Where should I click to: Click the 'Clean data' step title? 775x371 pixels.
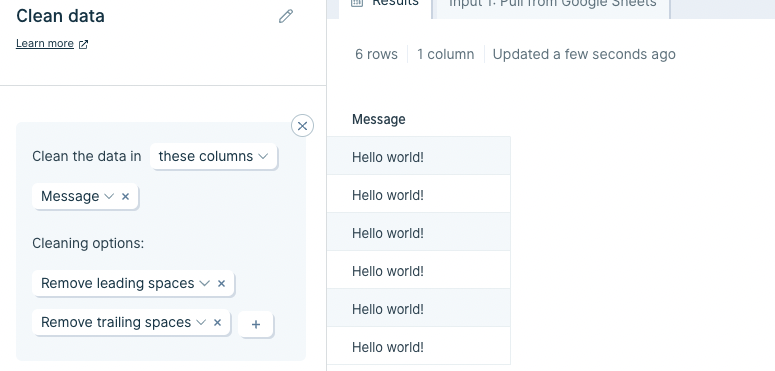(x=60, y=16)
